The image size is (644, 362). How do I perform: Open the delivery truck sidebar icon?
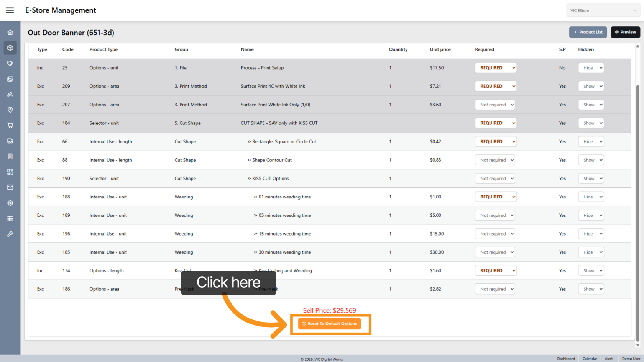10,141
